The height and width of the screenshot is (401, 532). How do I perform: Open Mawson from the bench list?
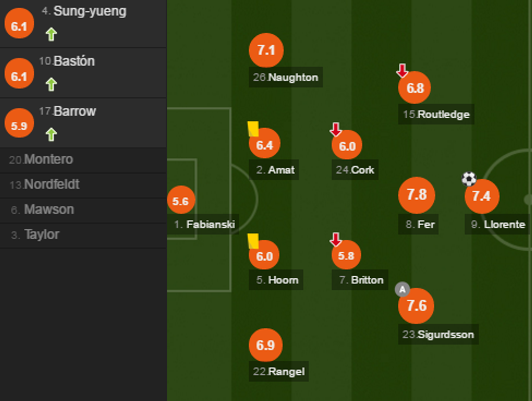click(x=49, y=209)
